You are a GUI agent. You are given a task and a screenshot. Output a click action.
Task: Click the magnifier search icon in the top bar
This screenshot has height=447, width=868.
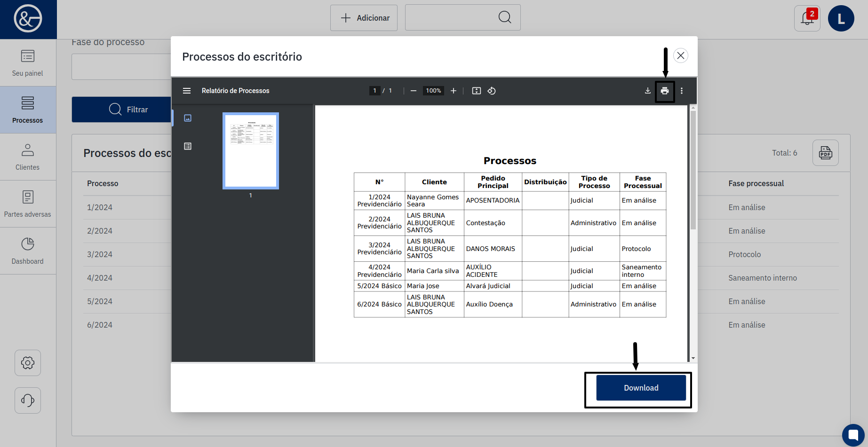505,17
